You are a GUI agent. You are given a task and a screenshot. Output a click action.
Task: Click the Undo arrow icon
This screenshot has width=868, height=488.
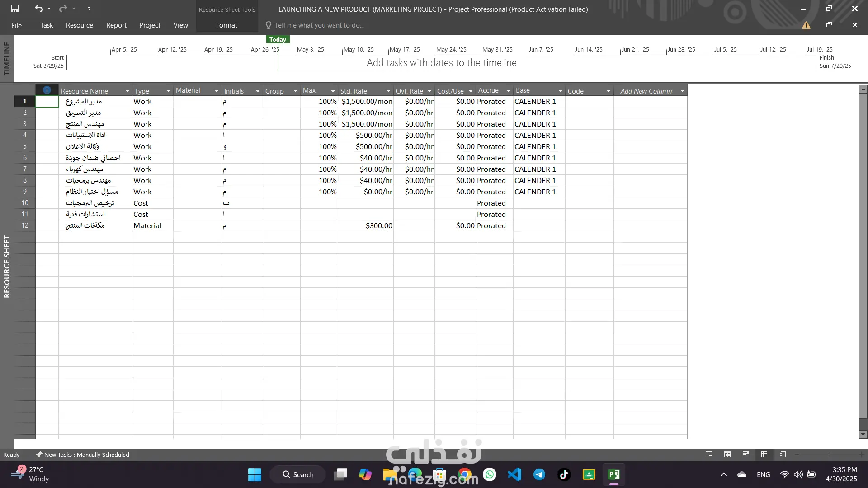(39, 9)
